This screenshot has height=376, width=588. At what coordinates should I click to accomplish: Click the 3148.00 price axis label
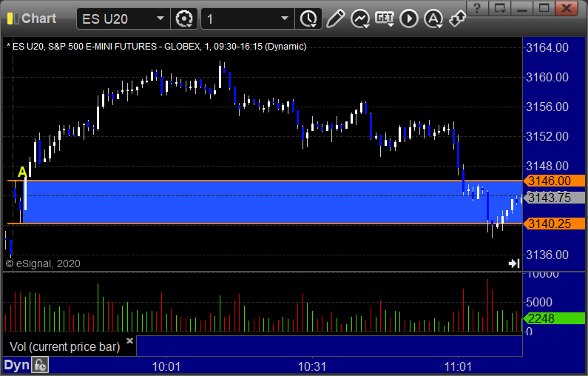click(547, 166)
